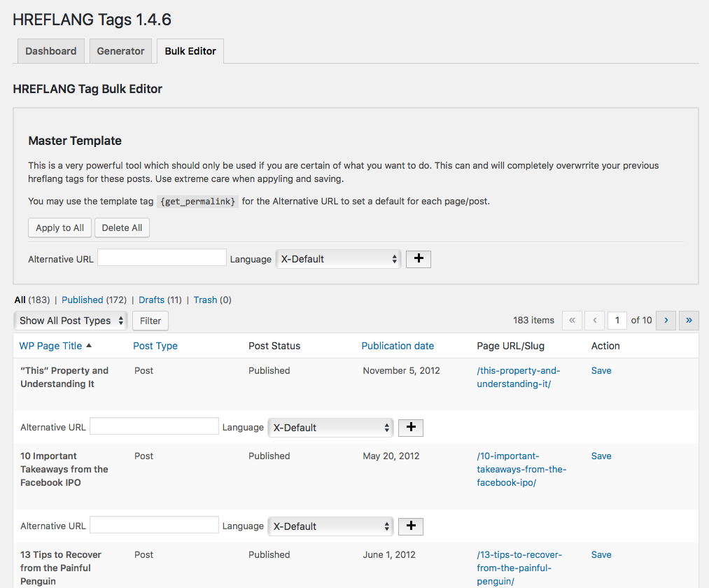The width and height of the screenshot is (709, 588).
Task: Click the current page number field
Action: (x=617, y=320)
